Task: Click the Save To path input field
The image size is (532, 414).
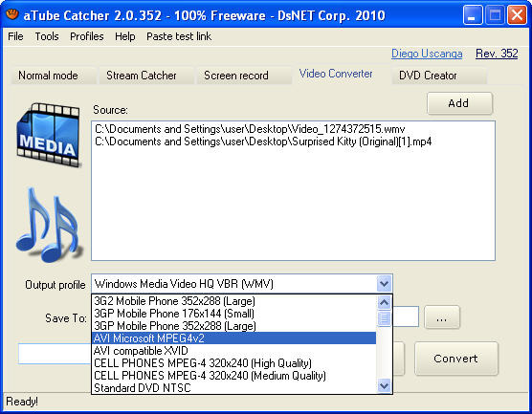Action: pyautogui.click(x=406, y=316)
